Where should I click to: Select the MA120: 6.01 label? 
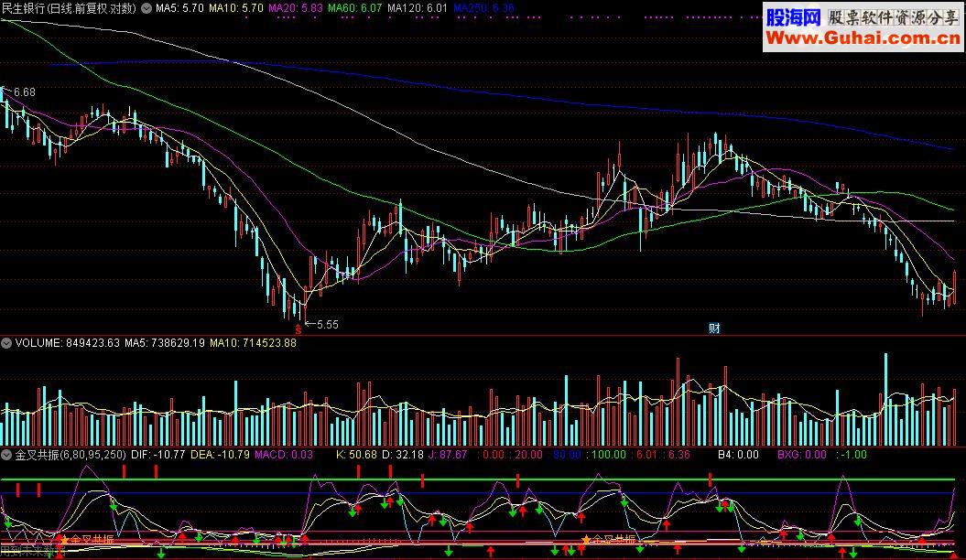coord(418,8)
